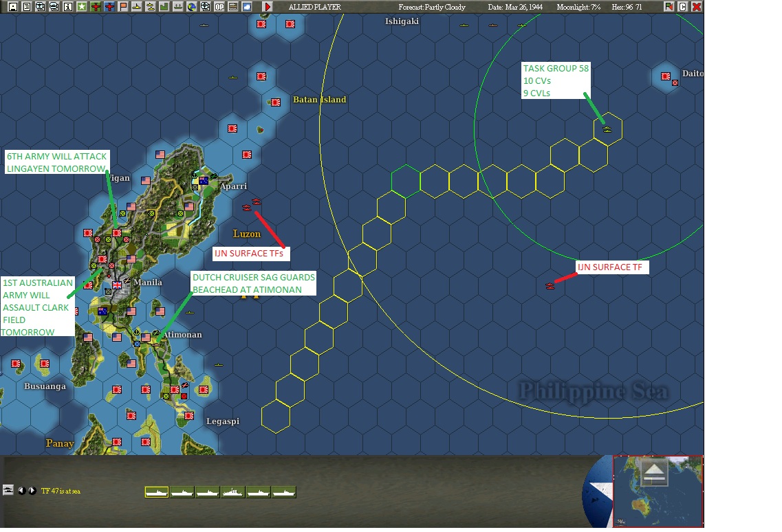Select British flag base at Manila
782x532 pixels.
tap(117, 285)
